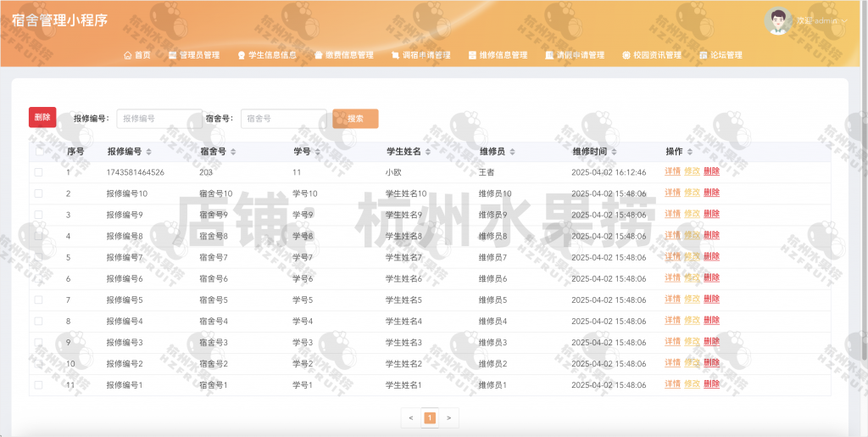Click the icon beside 调宿申请管理
The image size is (868, 437).
coord(395,55)
